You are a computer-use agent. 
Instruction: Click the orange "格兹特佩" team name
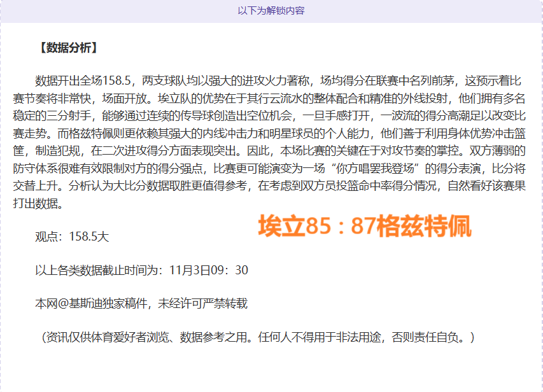click(x=424, y=226)
